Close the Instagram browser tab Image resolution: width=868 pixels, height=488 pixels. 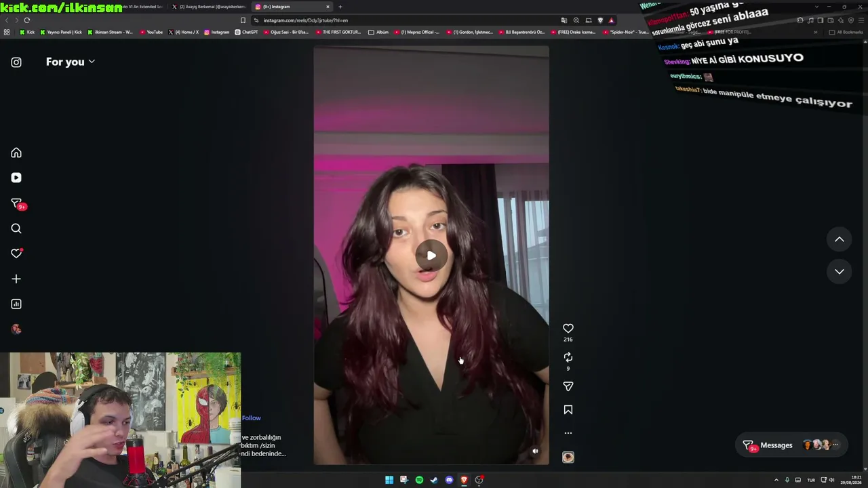coord(328,7)
